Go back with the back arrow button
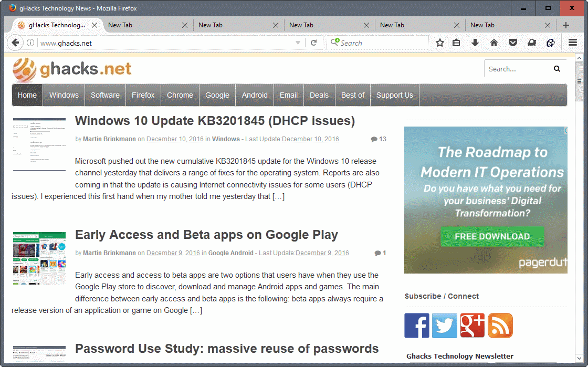588x367 pixels. [x=15, y=43]
